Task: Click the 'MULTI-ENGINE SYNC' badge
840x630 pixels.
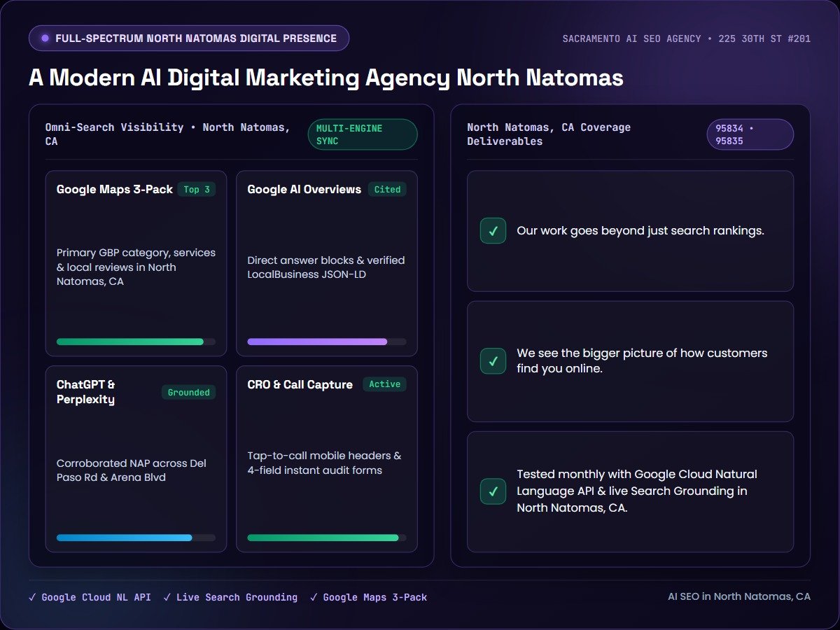Action: [363, 134]
